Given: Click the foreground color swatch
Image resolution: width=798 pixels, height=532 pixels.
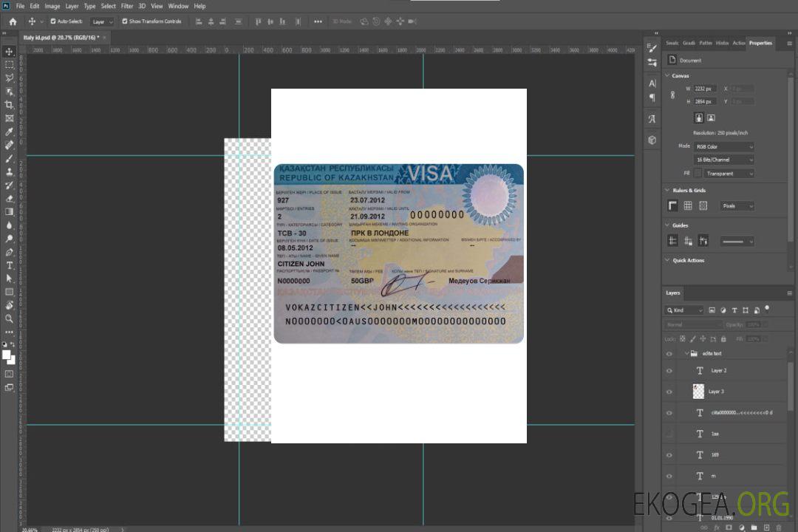Looking at the screenshot, I should pyautogui.click(x=6, y=355).
